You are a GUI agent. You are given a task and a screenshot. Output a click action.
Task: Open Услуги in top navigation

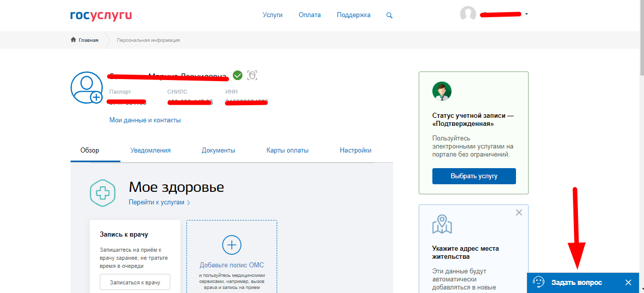point(272,15)
